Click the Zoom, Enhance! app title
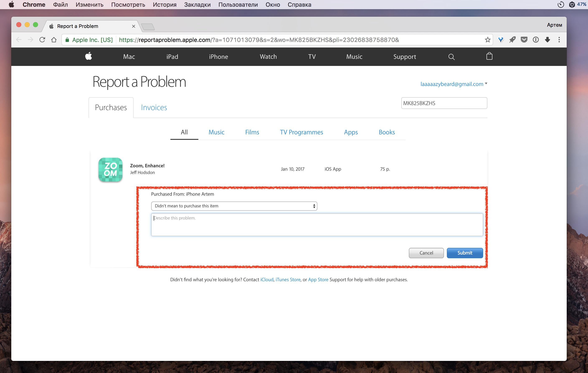Image resolution: width=588 pixels, height=373 pixels. point(147,166)
